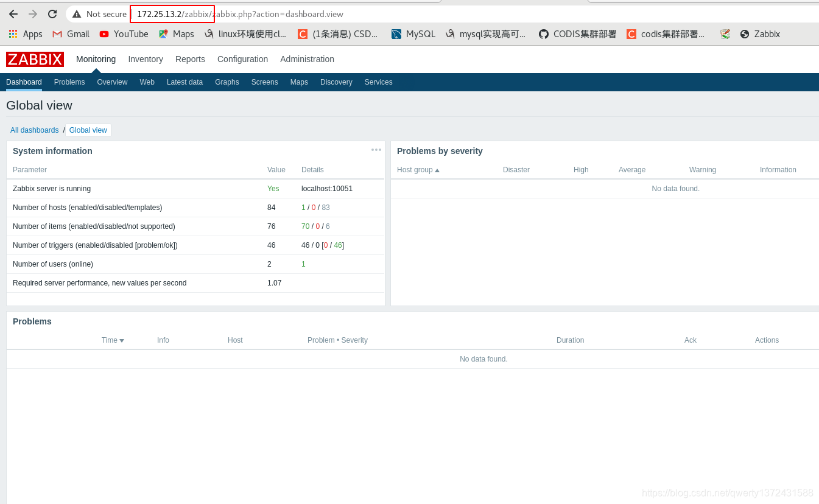Go to the Discovery submenu tab
The width and height of the screenshot is (819, 504).
(336, 82)
